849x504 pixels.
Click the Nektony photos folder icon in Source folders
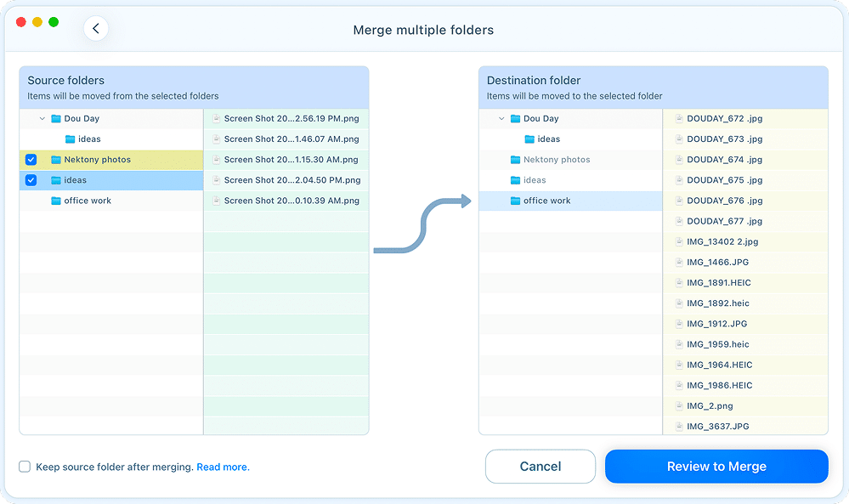pyautogui.click(x=56, y=160)
